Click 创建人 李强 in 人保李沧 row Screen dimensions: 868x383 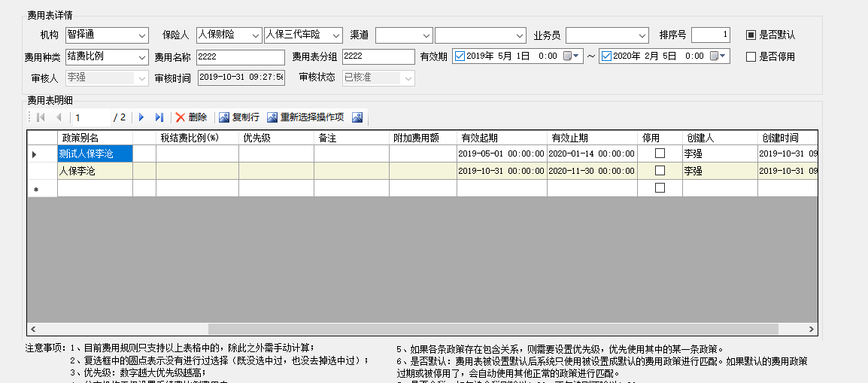(720, 171)
